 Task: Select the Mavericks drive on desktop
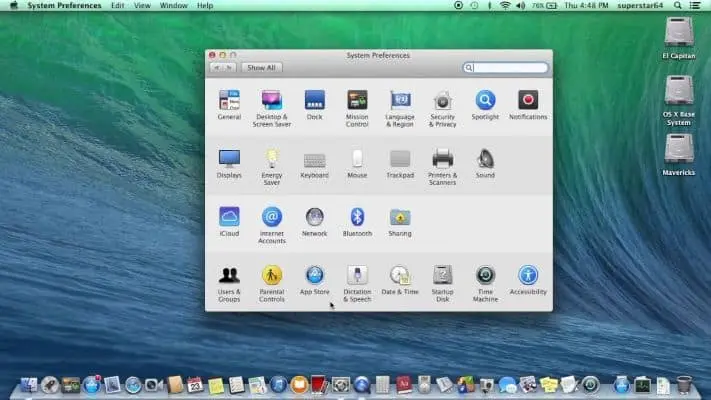(679, 155)
